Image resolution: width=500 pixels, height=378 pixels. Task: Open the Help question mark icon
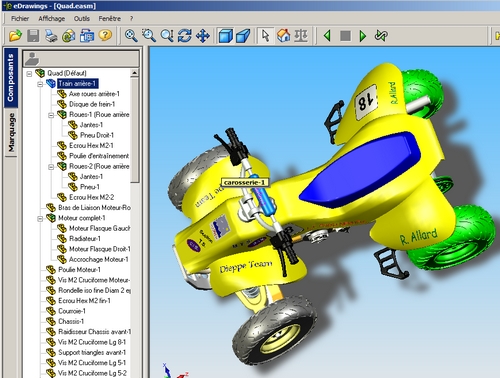coord(105,35)
